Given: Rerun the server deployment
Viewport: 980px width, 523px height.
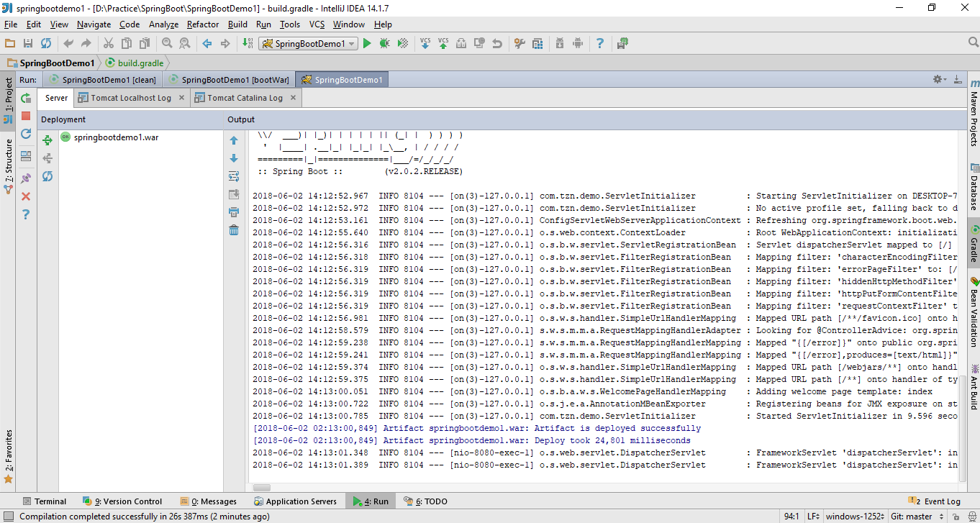Looking at the screenshot, I should (x=25, y=97).
